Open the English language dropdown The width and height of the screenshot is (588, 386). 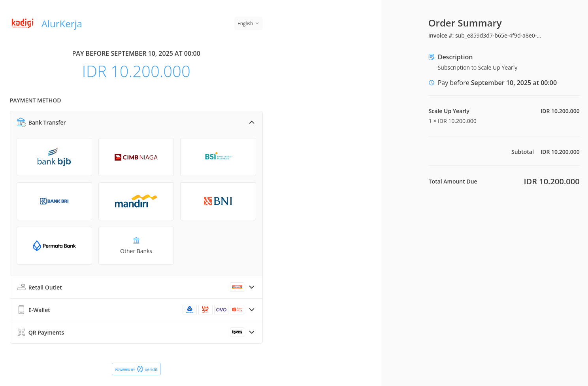click(248, 24)
